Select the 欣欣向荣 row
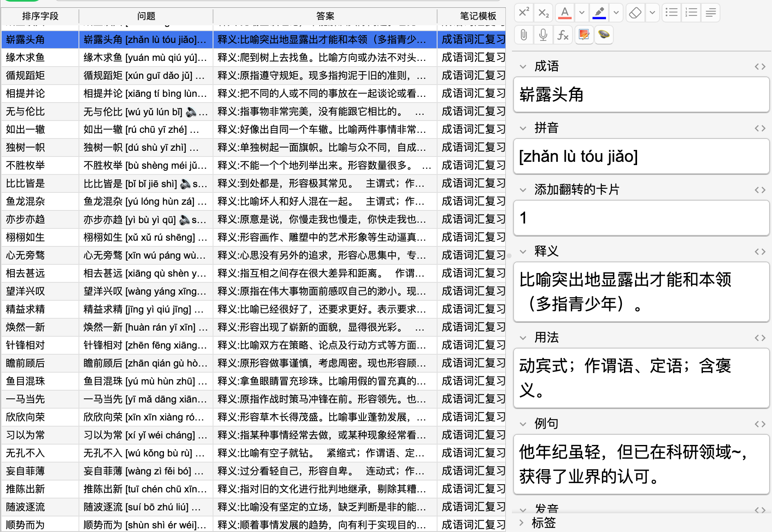 [254, 417]
